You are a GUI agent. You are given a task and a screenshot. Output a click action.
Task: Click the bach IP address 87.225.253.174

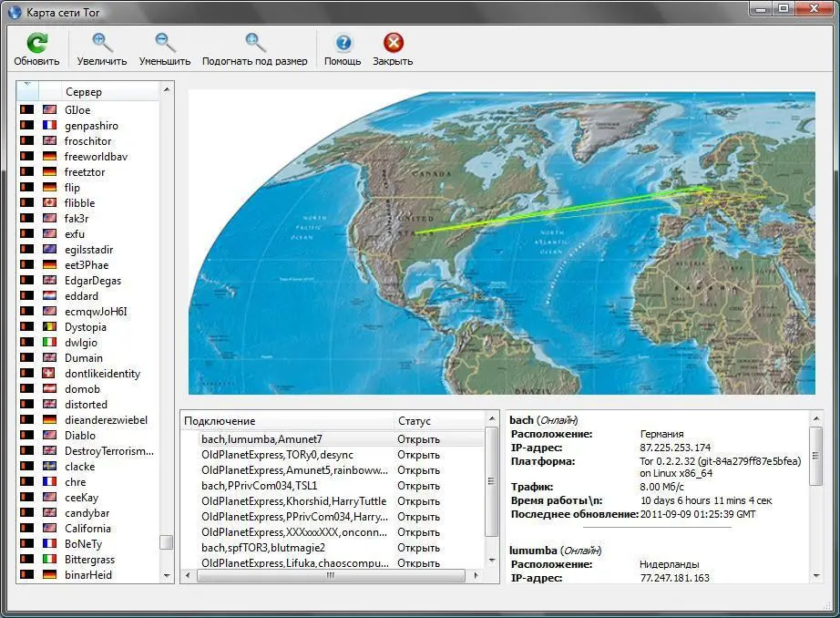coord(675,448)
